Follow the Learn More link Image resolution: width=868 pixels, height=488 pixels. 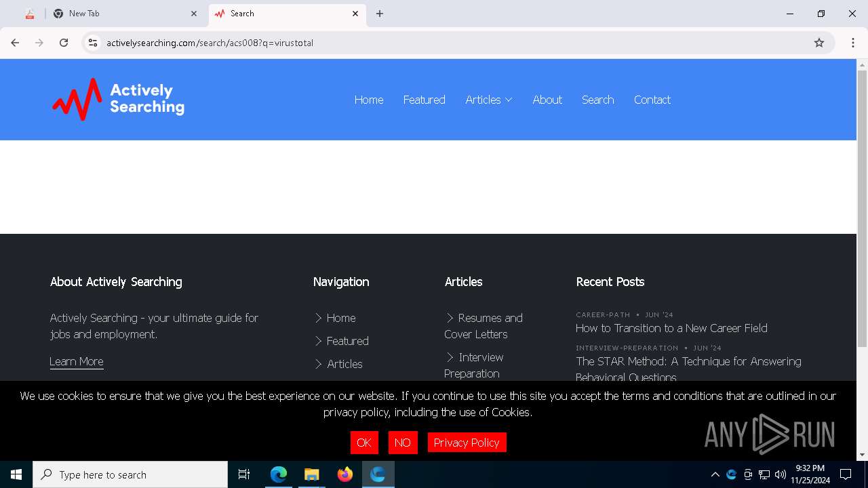[77, 361]
